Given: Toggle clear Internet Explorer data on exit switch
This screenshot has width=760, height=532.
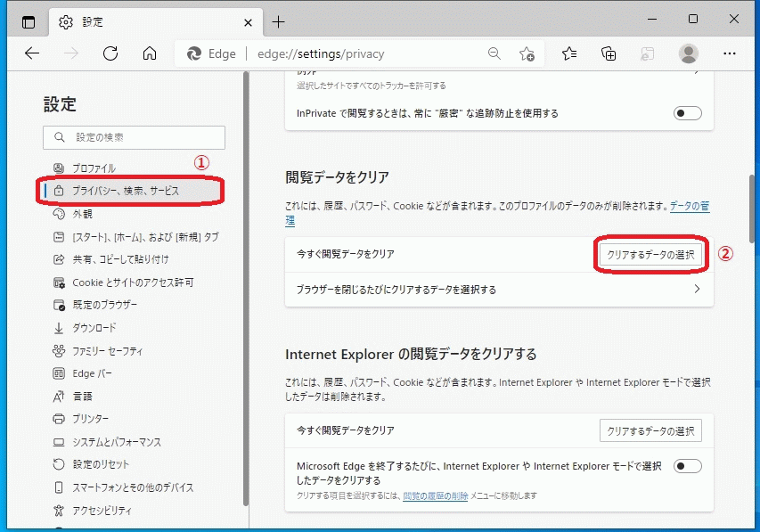Looking at the screenshot, I should pyautogui.click(x=687, y=466).
